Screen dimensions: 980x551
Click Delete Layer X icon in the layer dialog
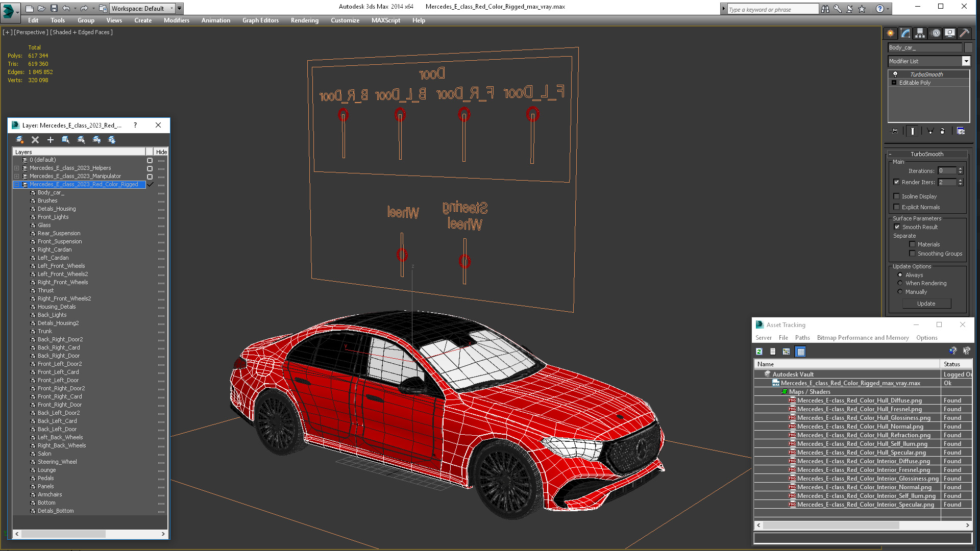click(x=35, y=140)
